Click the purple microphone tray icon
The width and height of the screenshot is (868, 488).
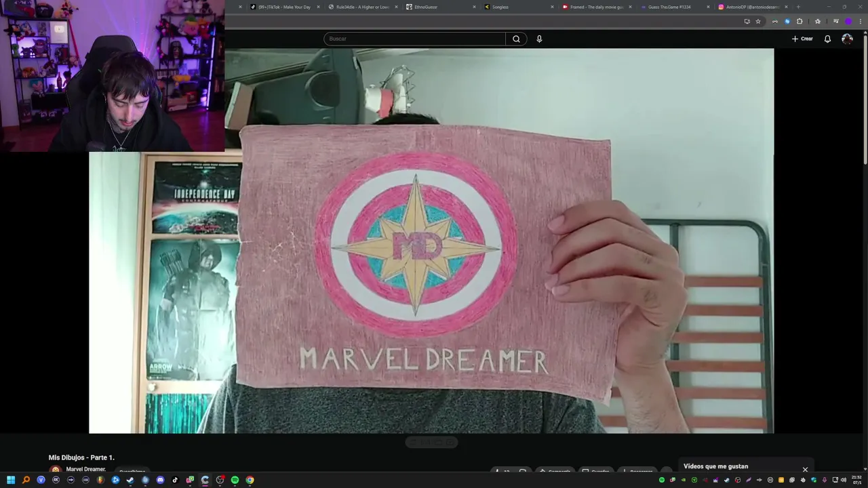(824, 480)
